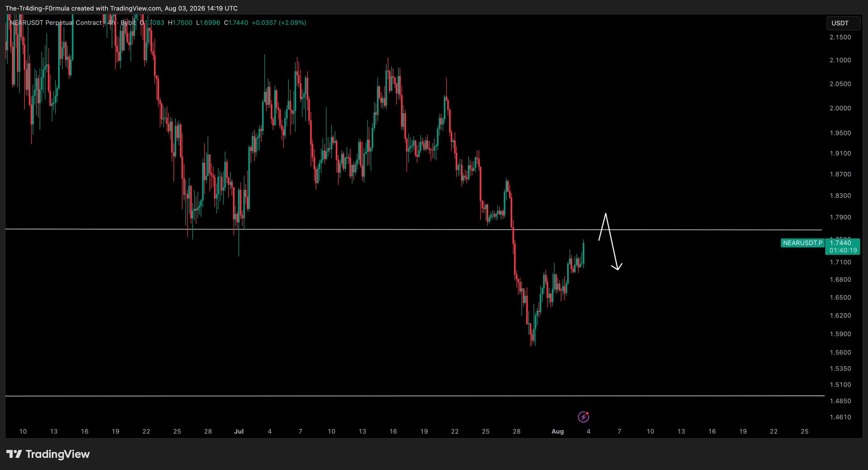Click the purple lightning event icon
This screenshot has width=868, height=470.
[583, 417]
